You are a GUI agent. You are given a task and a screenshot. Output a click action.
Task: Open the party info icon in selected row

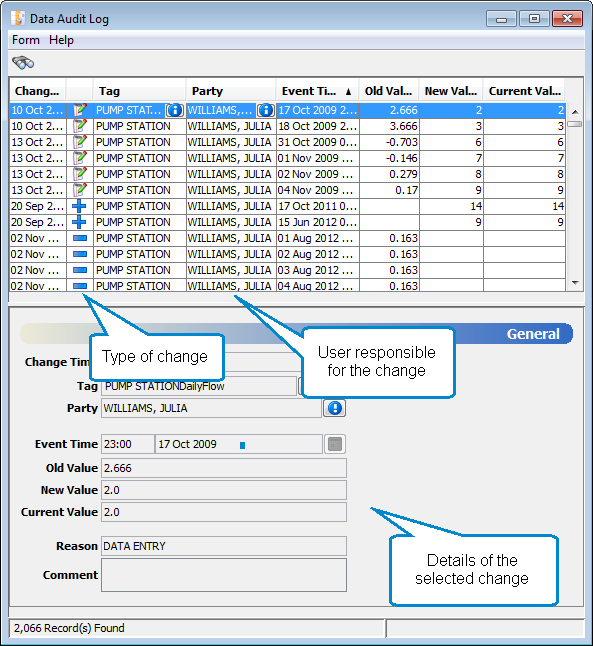click(266, 110)
